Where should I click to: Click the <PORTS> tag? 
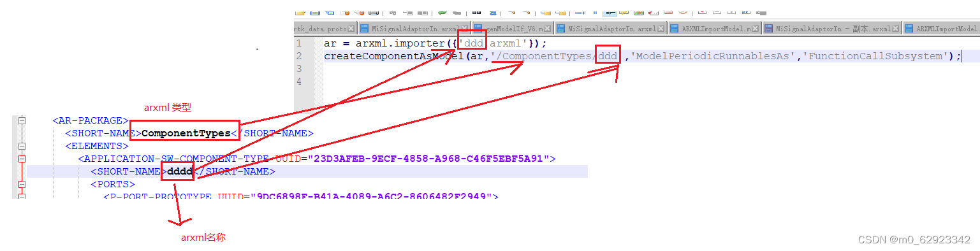(x=113, y=184)
